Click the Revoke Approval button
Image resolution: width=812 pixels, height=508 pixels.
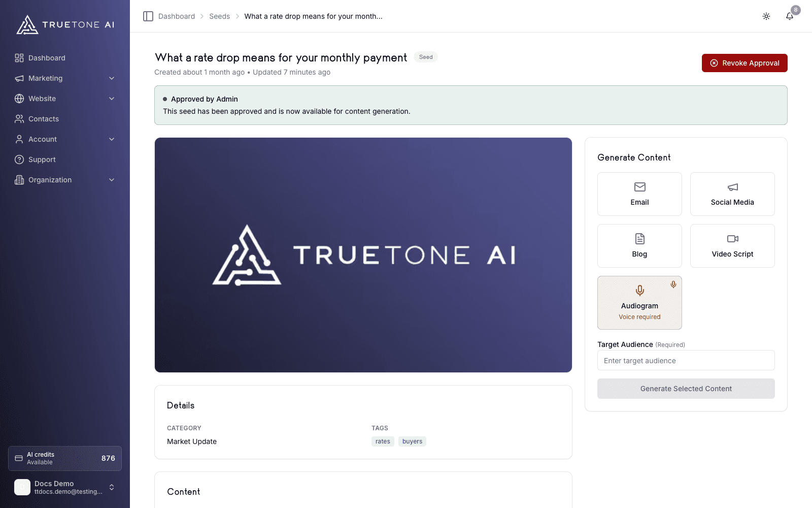745,63
